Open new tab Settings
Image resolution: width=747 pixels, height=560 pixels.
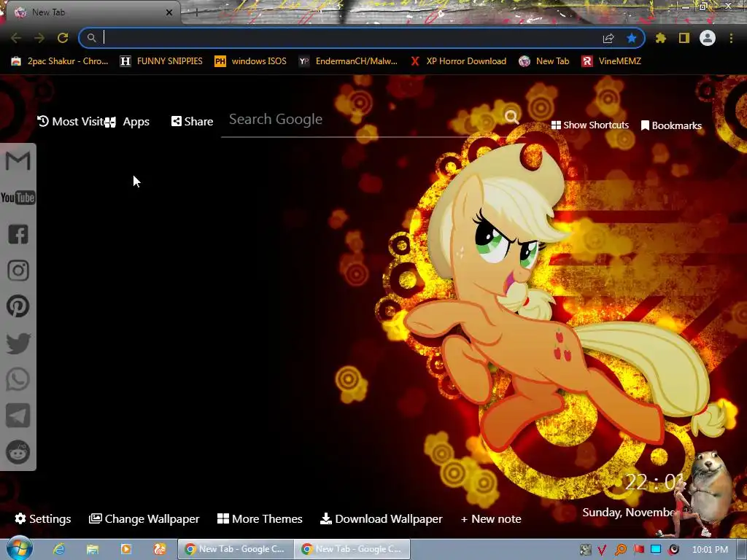43,519
